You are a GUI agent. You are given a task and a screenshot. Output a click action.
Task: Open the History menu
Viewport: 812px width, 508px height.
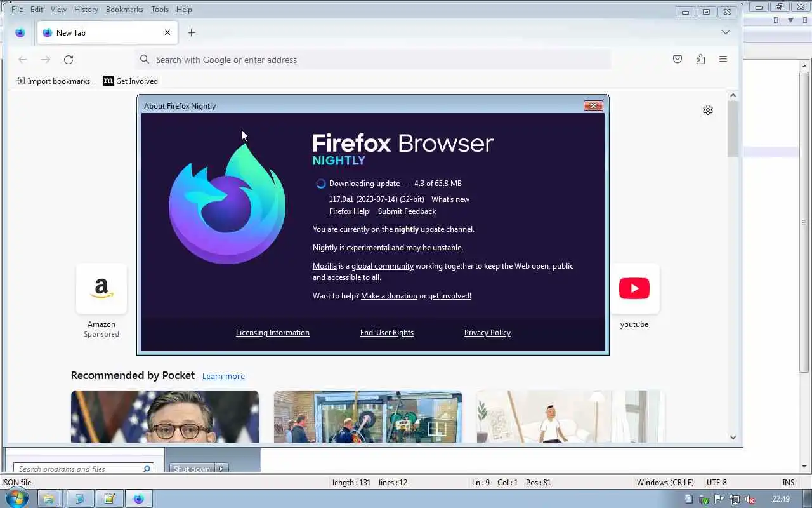86,10
